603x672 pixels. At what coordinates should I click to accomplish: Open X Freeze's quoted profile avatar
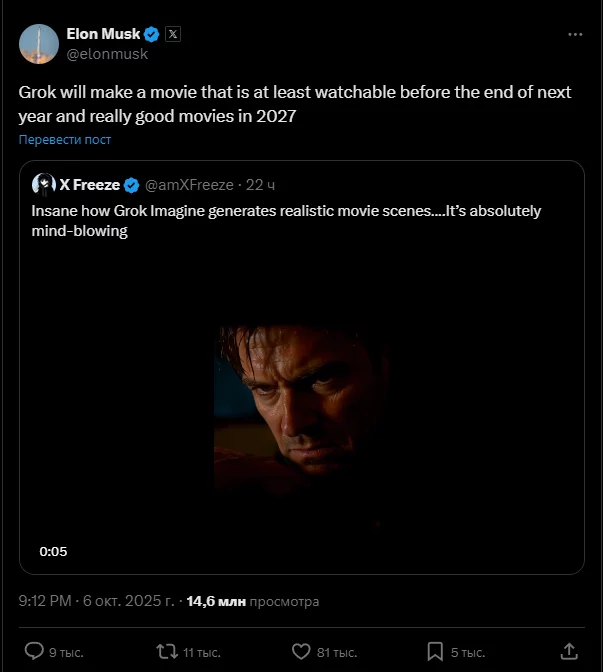click(43, 184)
